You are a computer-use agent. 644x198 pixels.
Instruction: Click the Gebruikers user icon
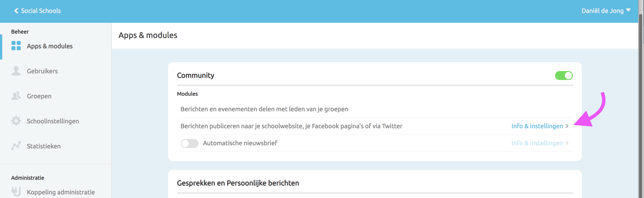tap(16, 71)
